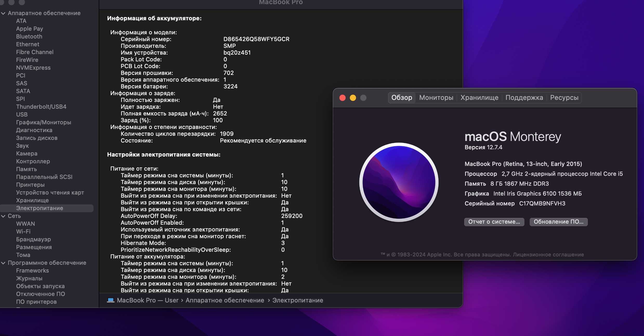
Task: Open the Ресурсы tab
Action: coord(564,98)
